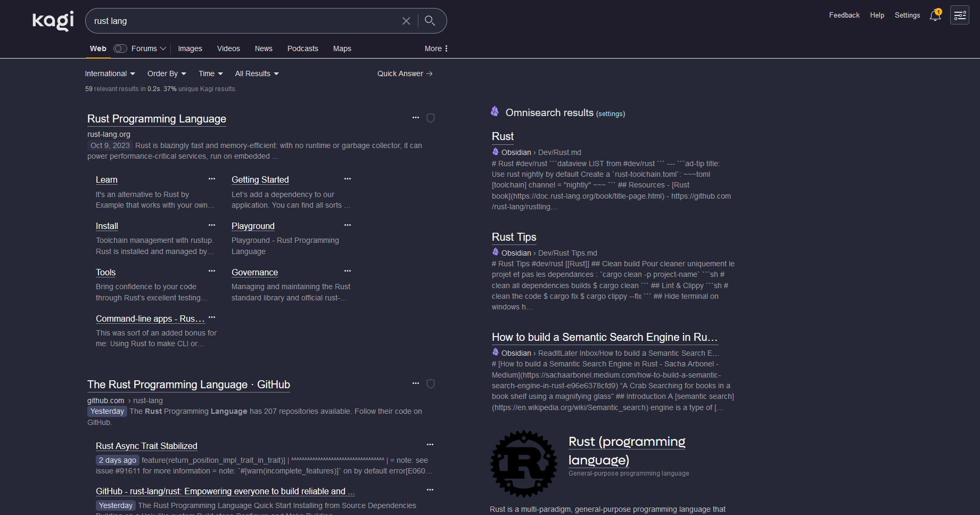Open the notifications bell

point(935,15)
